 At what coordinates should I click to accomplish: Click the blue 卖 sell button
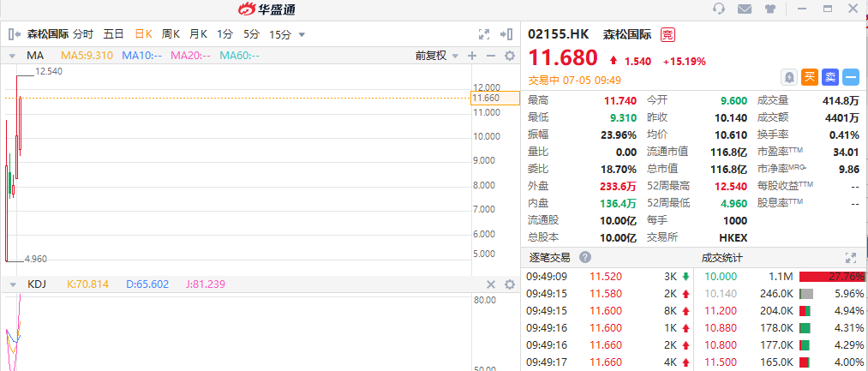click(x=829, y=77)
